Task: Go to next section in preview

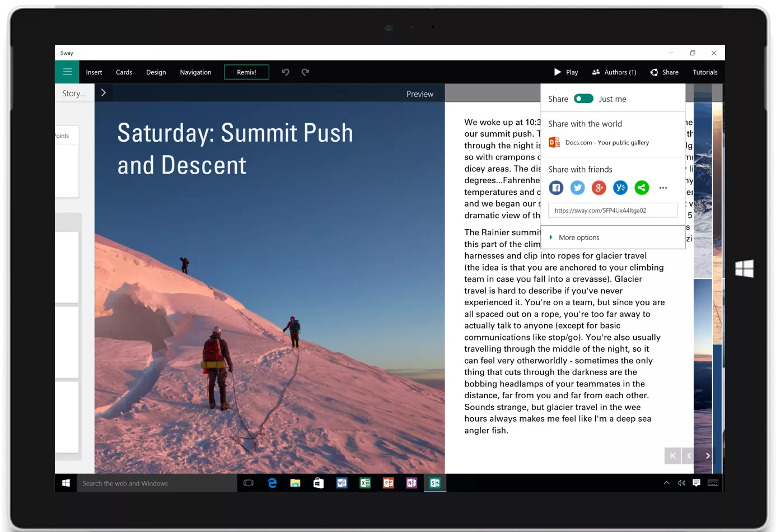Action: click(x=708, y=456)
